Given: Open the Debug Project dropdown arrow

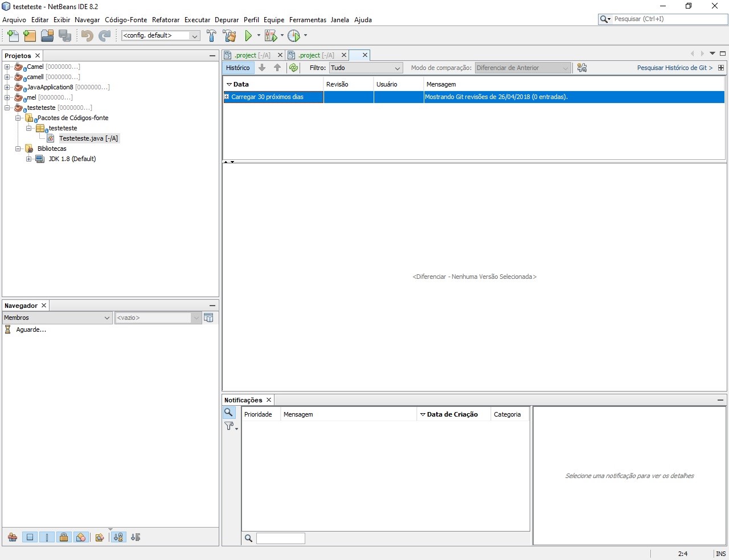Looking at the screenshot, I should pyautogui.click(x=282, y=36).
